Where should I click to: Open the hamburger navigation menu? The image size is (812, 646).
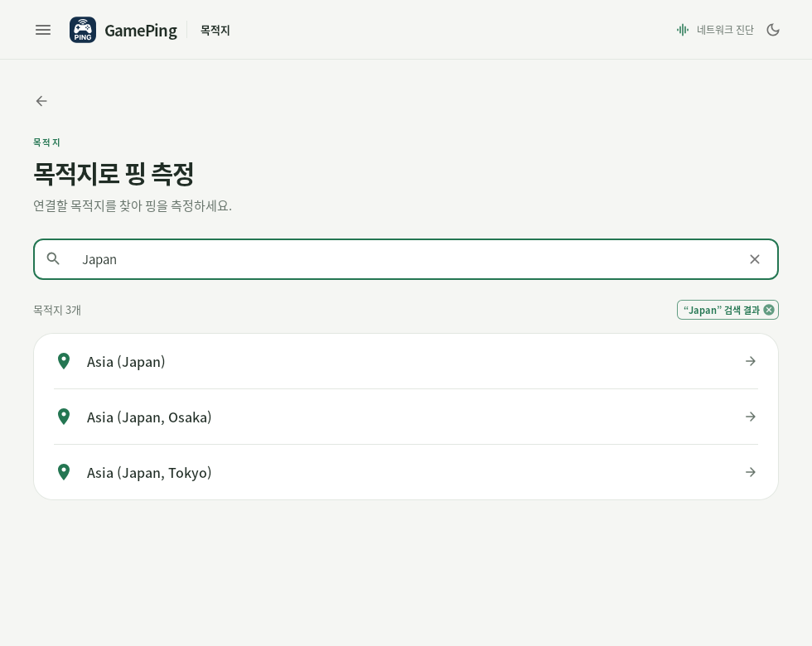(x=43, y=30)
